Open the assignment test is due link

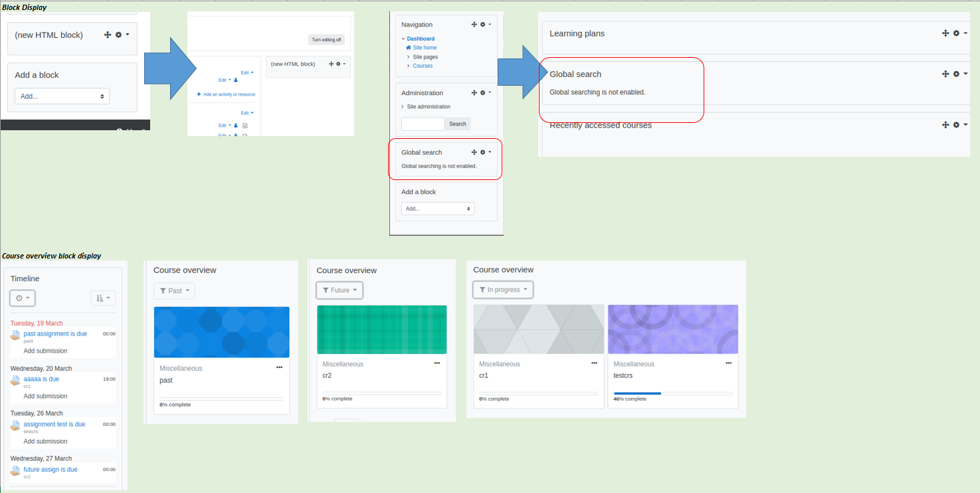tap(54, 424)
